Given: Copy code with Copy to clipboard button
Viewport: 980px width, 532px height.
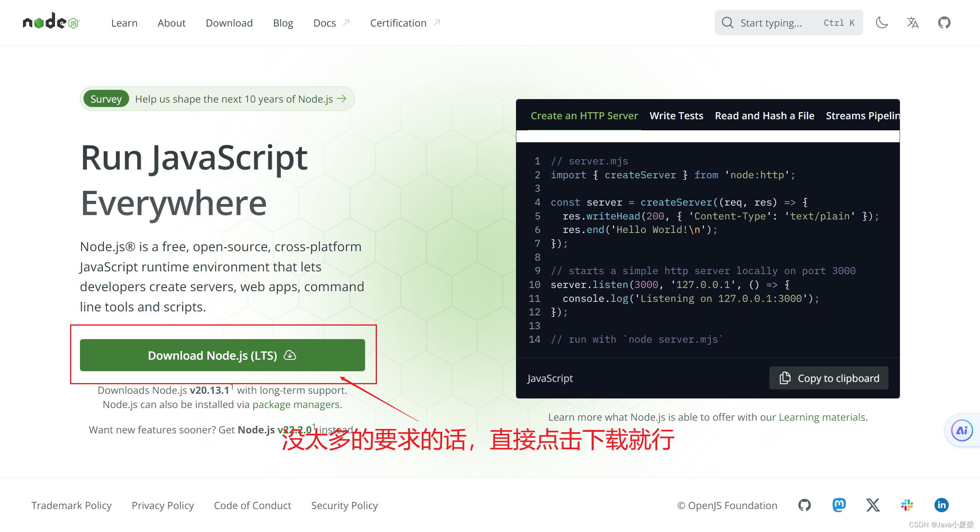Looking at the screenshot, I should click(828, 378).
